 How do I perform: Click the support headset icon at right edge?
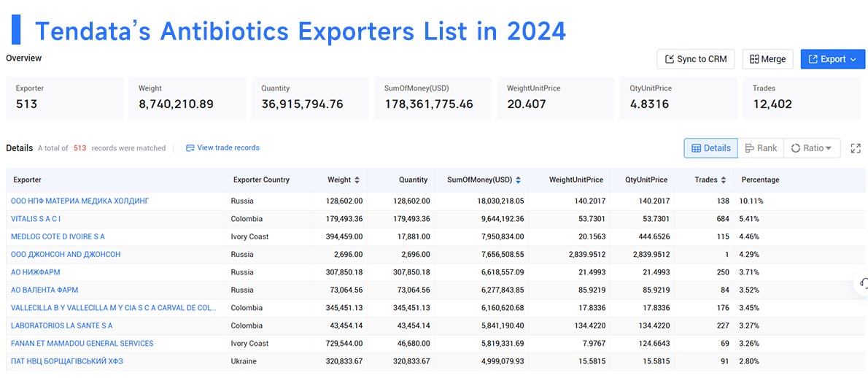pos(862,284)
